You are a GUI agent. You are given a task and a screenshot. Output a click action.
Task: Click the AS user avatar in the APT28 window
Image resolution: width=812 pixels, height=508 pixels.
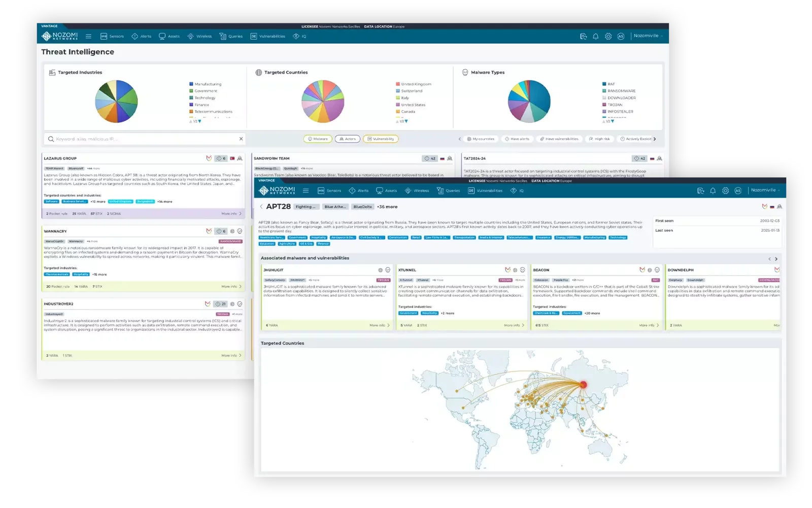pyautogui.click(x=738, y=190)
